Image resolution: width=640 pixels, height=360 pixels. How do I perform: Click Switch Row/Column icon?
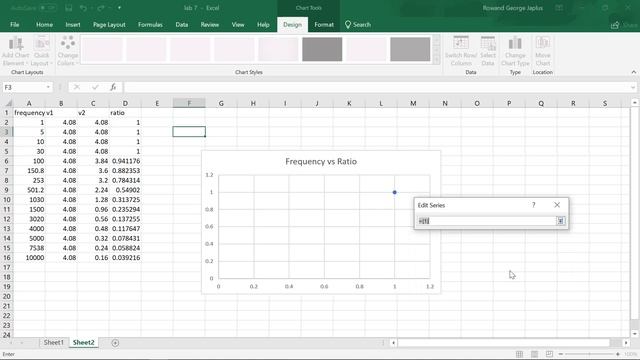pos(461,51)
